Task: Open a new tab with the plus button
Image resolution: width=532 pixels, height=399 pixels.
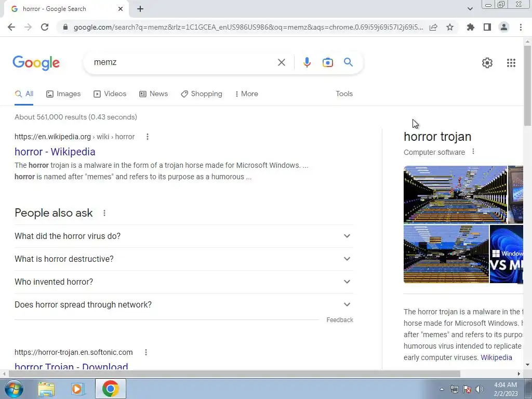Action: tap(140, 9)
